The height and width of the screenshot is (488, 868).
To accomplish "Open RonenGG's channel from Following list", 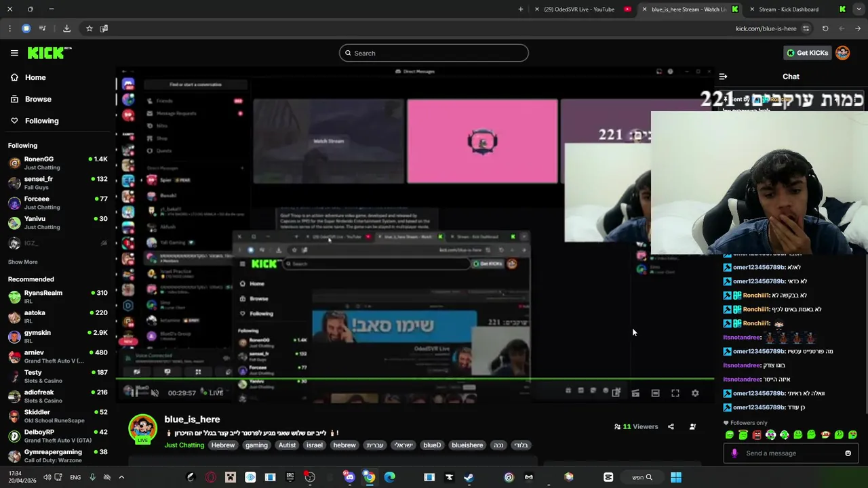I will (58, 163).
